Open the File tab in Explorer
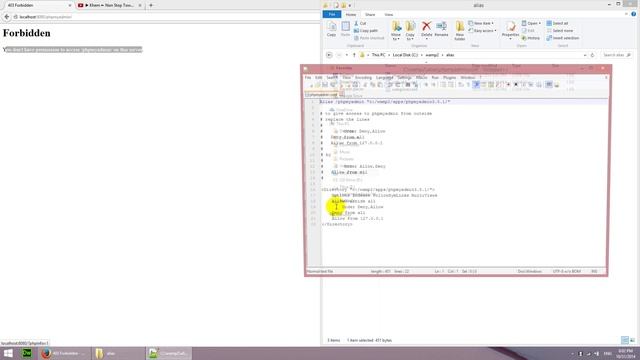This screenshot has height=360, width=640. tap(332, 14)
